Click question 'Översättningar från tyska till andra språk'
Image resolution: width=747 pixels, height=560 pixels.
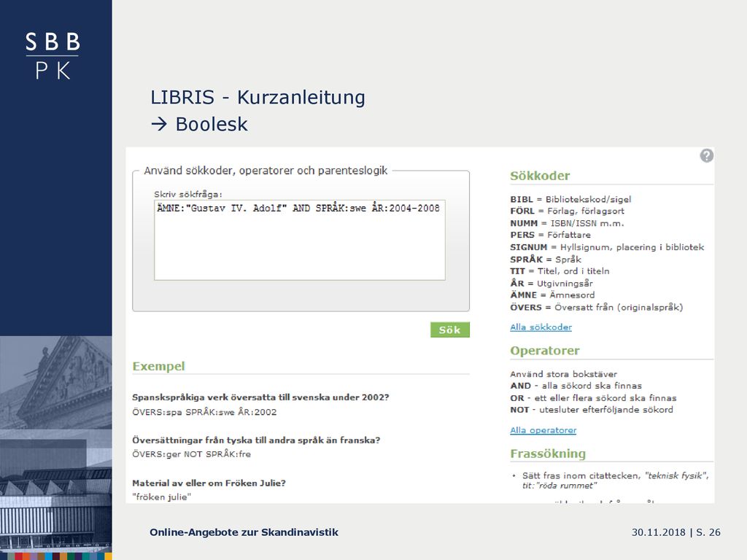(x=256, y=440)
